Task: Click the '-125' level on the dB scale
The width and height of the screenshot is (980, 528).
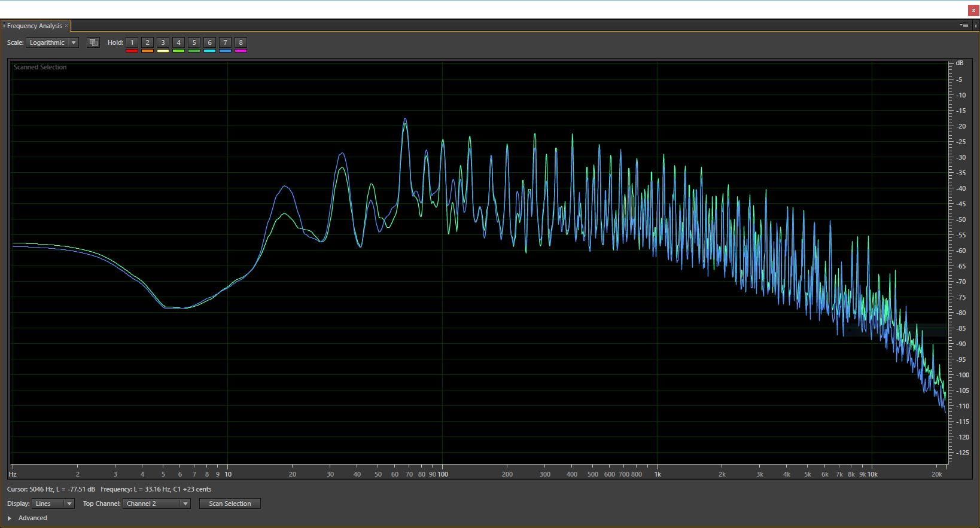Action: point(962,453)
